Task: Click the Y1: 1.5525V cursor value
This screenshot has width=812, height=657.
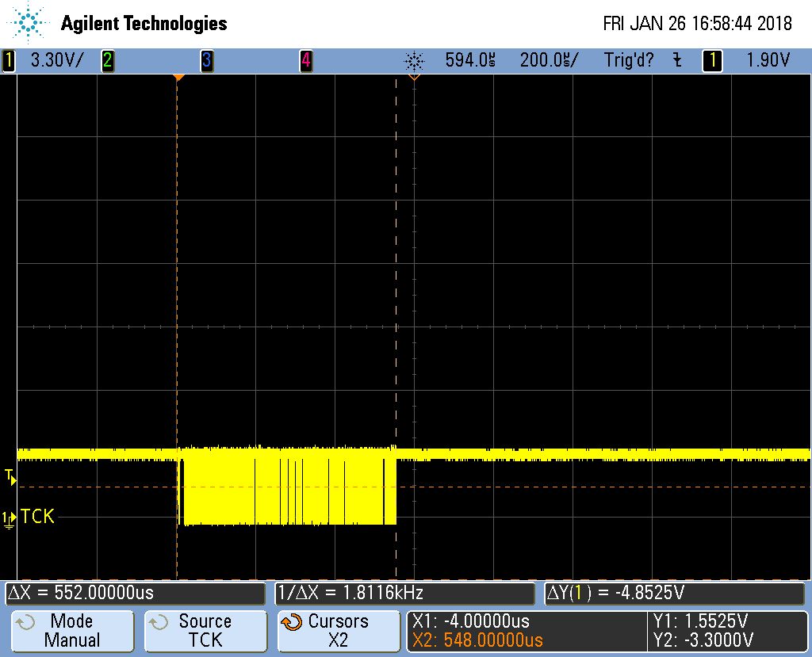Action: [701, 621]
